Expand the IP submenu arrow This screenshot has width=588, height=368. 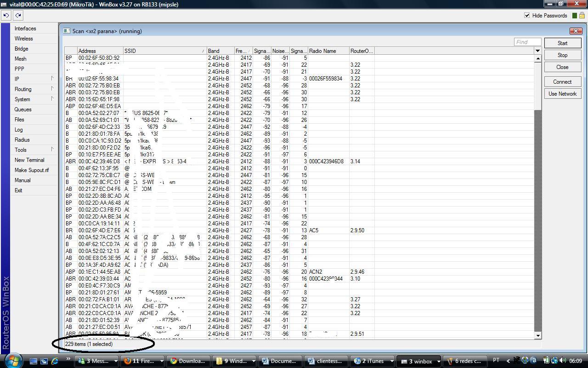tap(52, 79)
